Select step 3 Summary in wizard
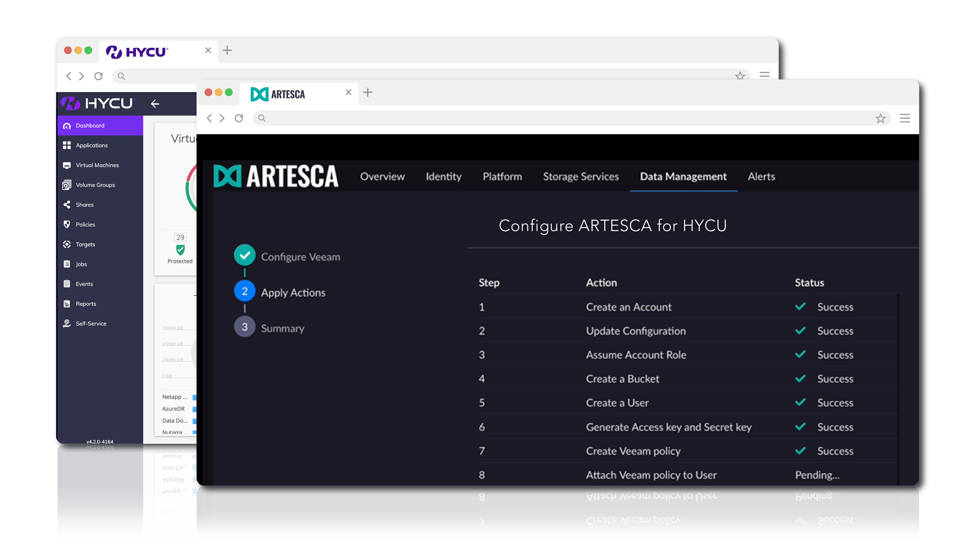 [x=245, y=327]
